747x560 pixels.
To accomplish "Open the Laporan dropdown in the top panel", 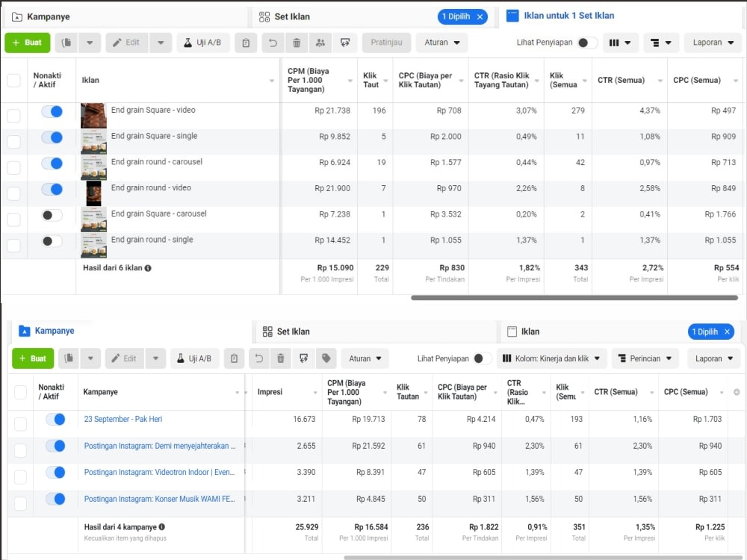I will coord(713,43).
